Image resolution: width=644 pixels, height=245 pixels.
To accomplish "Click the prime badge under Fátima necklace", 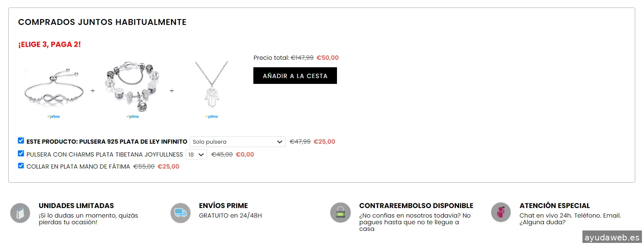I will click(x=212, y=117).
